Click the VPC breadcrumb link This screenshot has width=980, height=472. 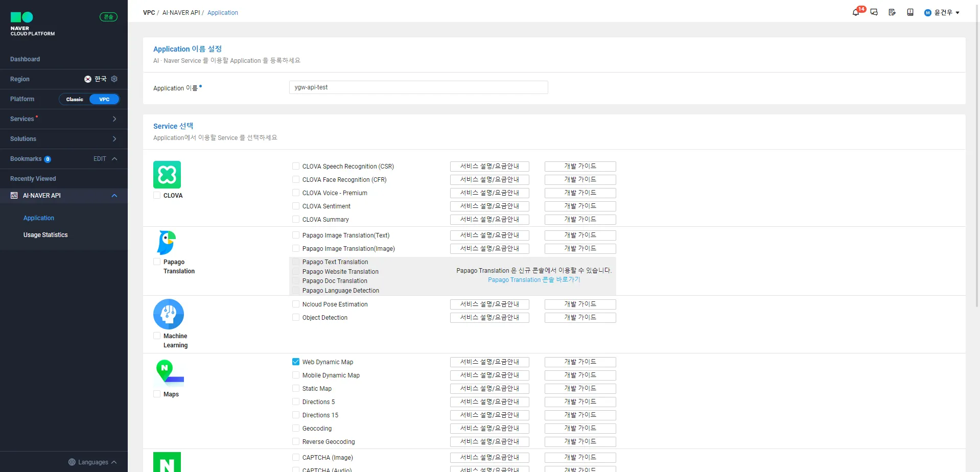149,13
